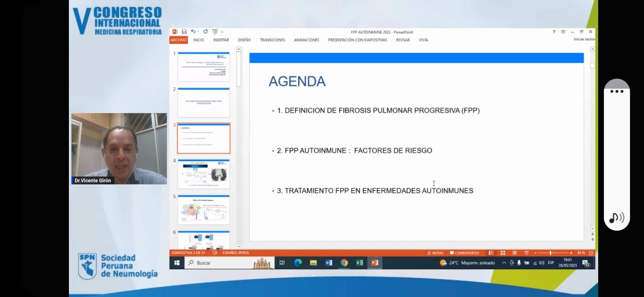The width and height of the screenshot is (644, 297).
Task: Toggle the Notas pane in the status bar
Action: pos(435,253)
